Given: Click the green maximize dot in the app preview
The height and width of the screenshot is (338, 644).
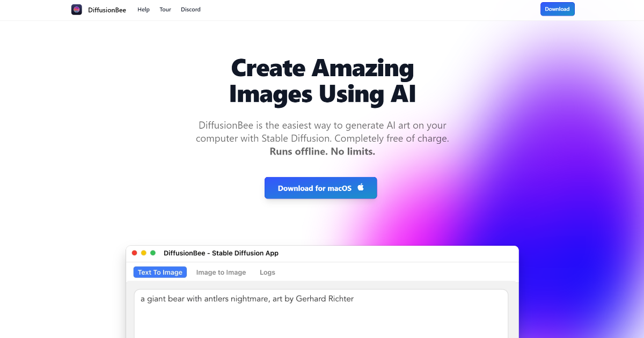Looking at the screenshot, I should coord(153,253).
